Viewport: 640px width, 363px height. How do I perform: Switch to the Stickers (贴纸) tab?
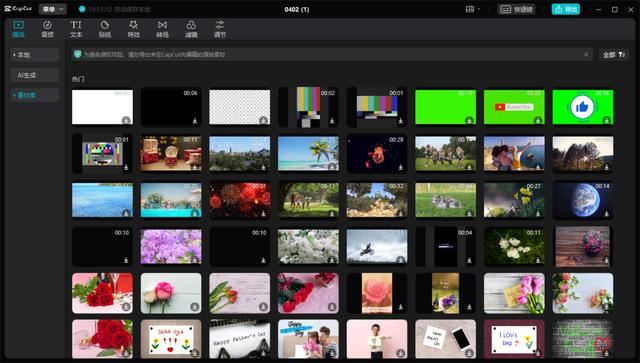[x=105, y=29]
